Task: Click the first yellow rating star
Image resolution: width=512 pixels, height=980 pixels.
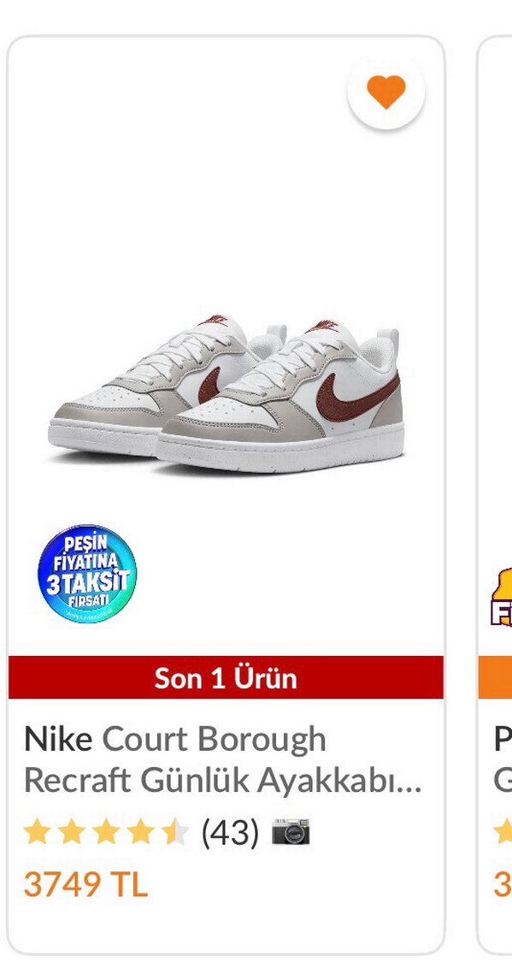Action: tap(37, 833)
